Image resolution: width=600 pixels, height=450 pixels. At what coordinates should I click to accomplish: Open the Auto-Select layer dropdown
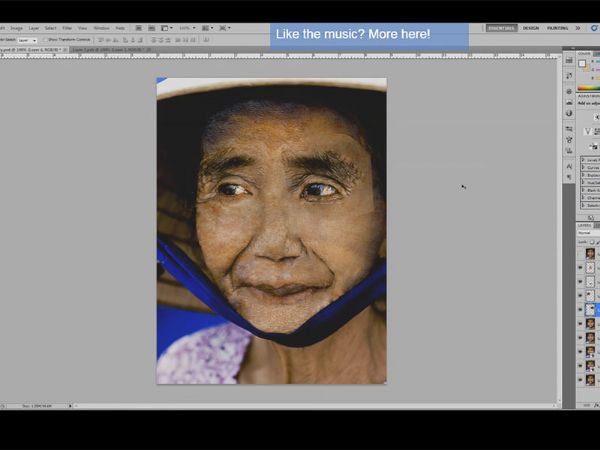pyautogui.click(x=27, y=40)
